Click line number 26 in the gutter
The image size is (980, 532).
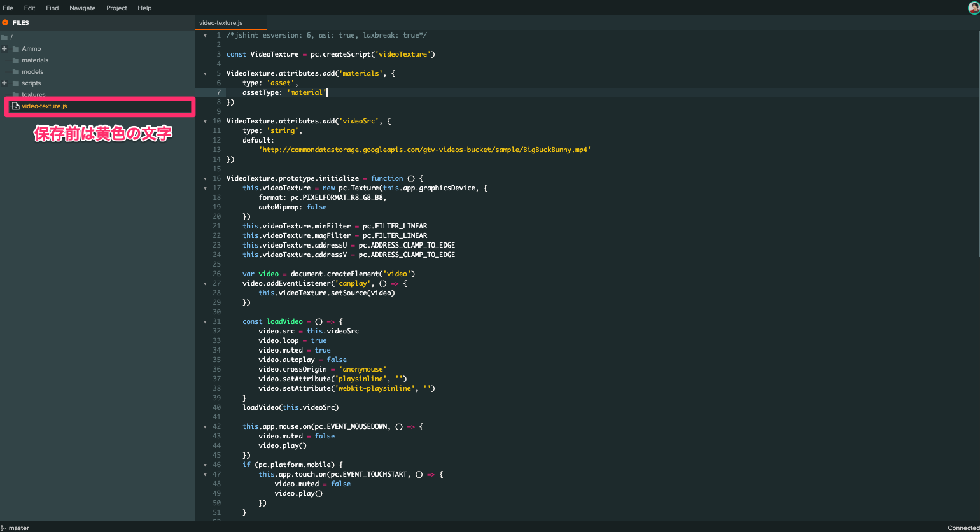click(x=217, y=274)
